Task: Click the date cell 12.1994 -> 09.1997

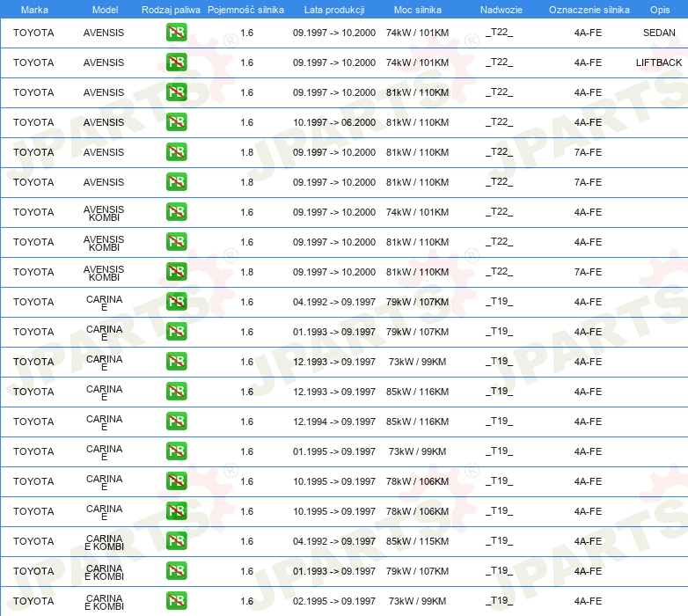Action: [x=334, y=422]
